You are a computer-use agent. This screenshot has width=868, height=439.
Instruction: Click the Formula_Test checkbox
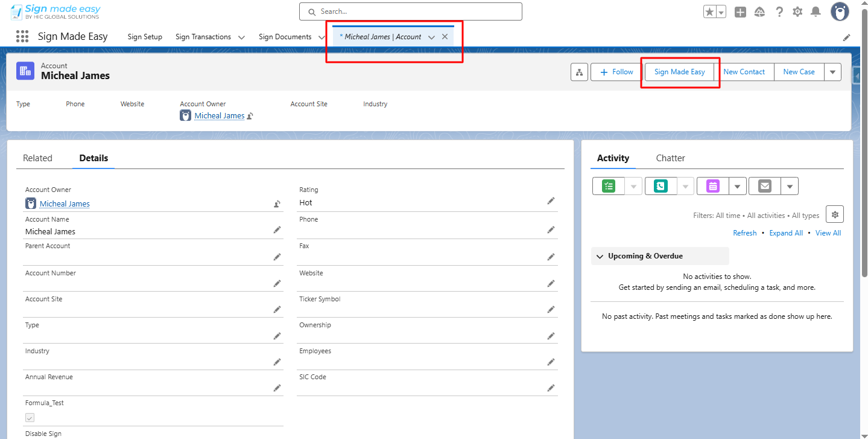click(30, 417)
